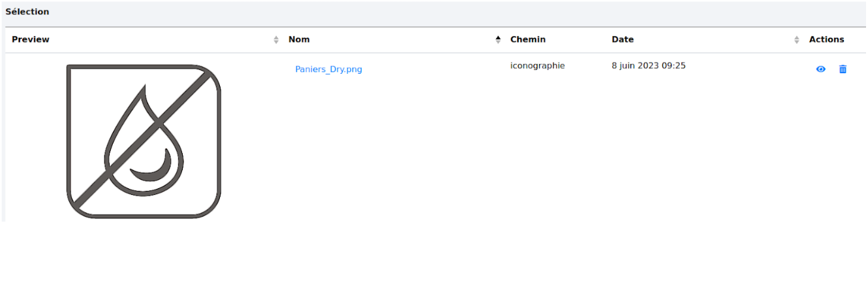
Task: Click the grey descending arrow on Date column
Action: pos(796,42)
